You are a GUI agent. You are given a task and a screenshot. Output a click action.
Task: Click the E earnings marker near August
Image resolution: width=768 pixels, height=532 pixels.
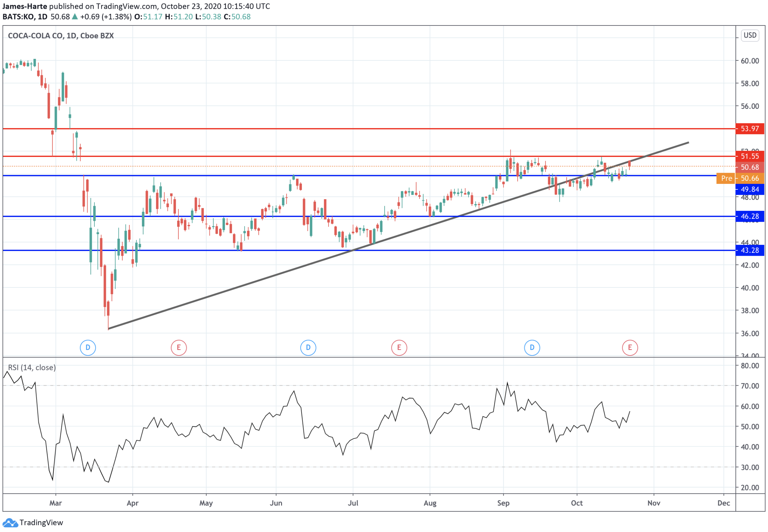[x=399, y=347]
